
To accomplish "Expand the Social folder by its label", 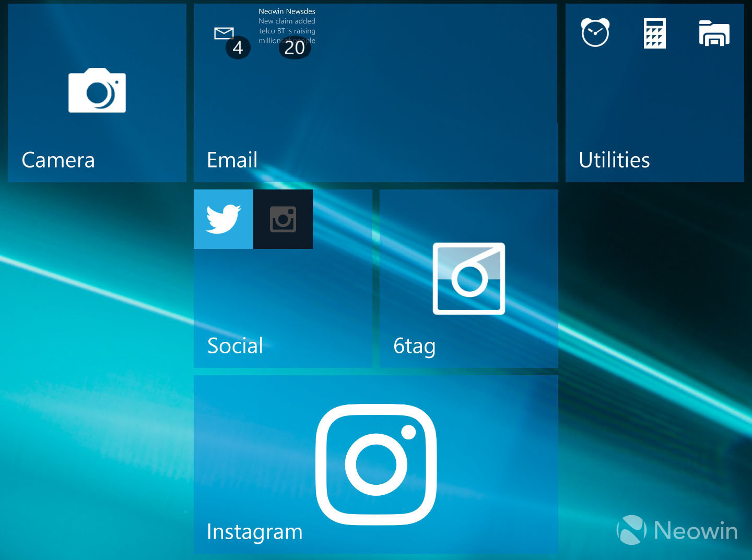I will 235,345.
